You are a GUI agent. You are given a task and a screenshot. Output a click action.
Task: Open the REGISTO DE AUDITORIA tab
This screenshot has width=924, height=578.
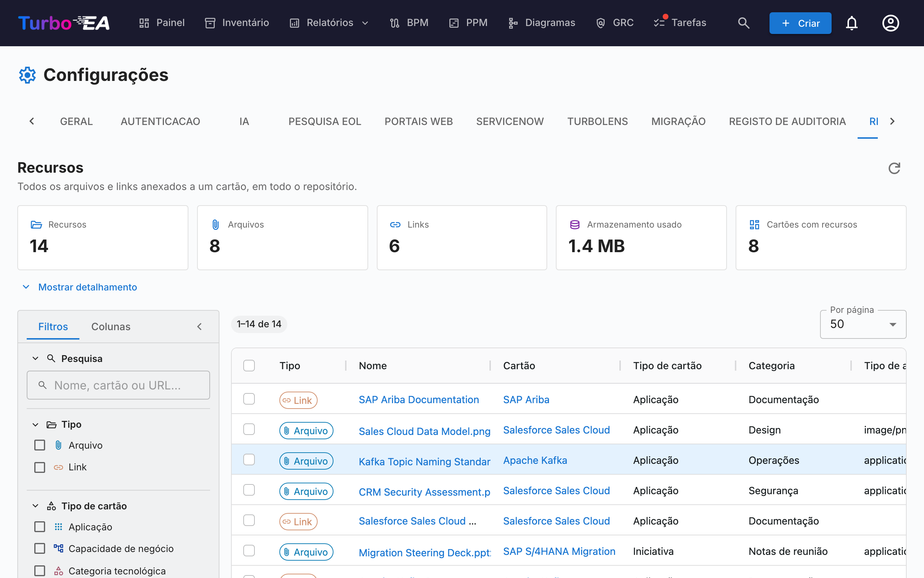click(787, 122)
